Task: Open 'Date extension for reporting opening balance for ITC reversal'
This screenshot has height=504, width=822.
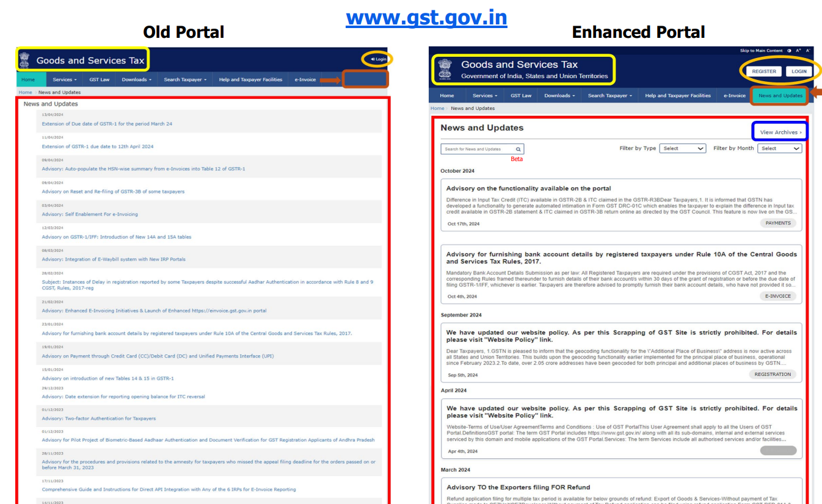Action: pyautogui.click(x=123, y=397)
